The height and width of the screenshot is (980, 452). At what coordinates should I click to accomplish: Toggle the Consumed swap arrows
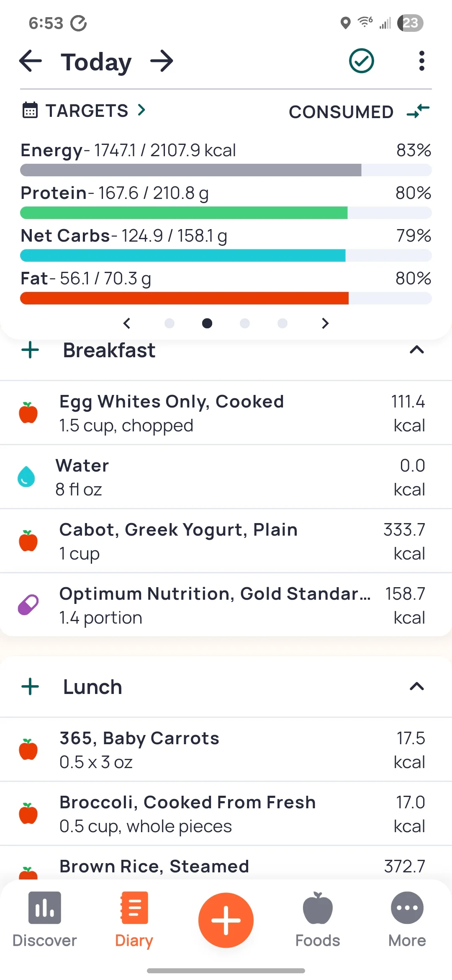[x=418, y=111]
